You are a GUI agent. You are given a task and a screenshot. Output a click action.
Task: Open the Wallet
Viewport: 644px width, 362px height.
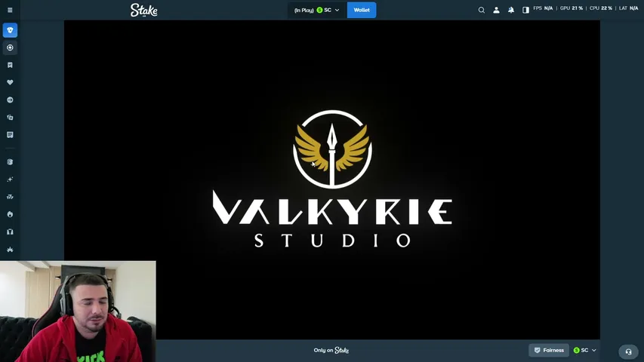coord(362,10)
